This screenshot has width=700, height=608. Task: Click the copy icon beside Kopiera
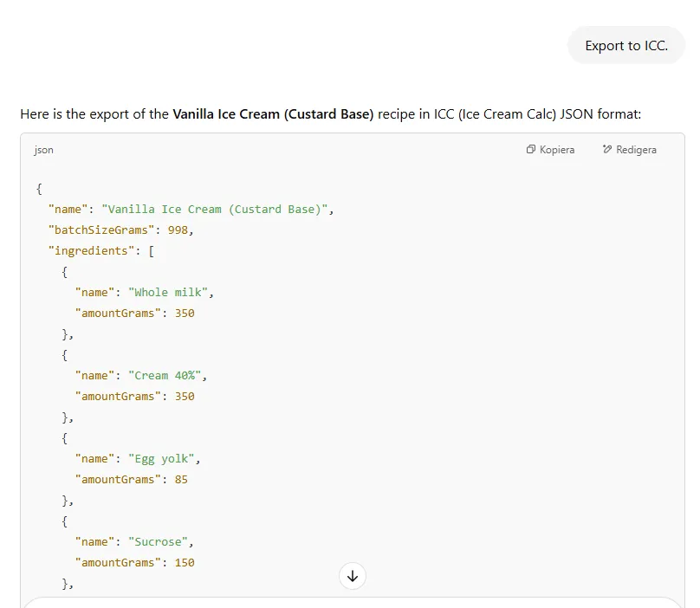click(x=530, y=149)
